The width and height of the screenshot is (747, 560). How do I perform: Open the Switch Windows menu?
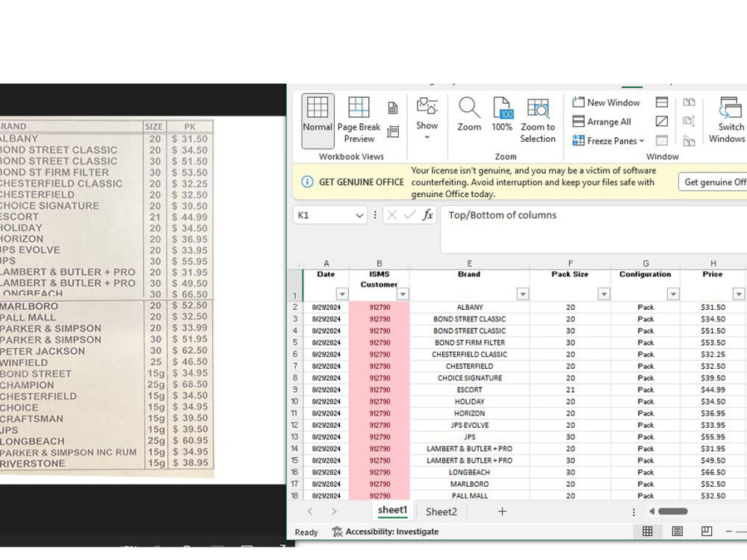[x=728, y=120]
